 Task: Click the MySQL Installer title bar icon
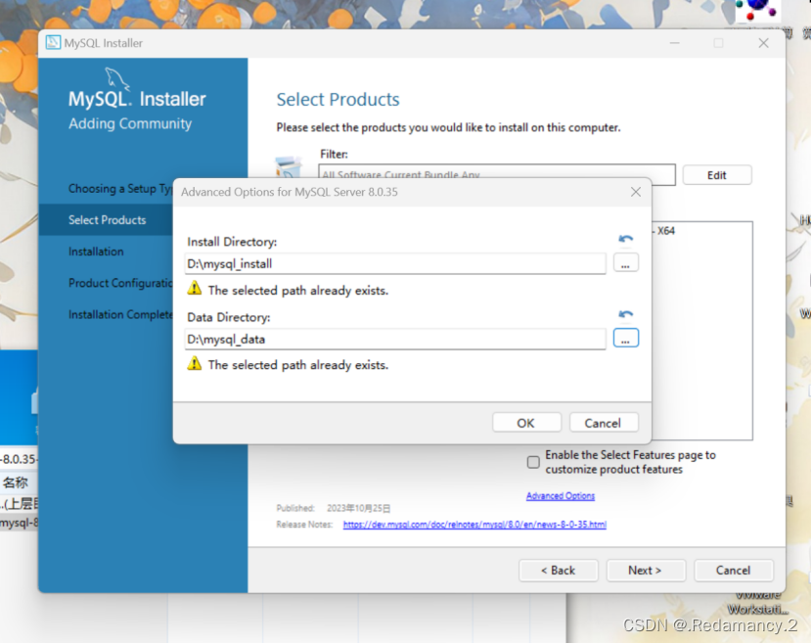[53, 42]
